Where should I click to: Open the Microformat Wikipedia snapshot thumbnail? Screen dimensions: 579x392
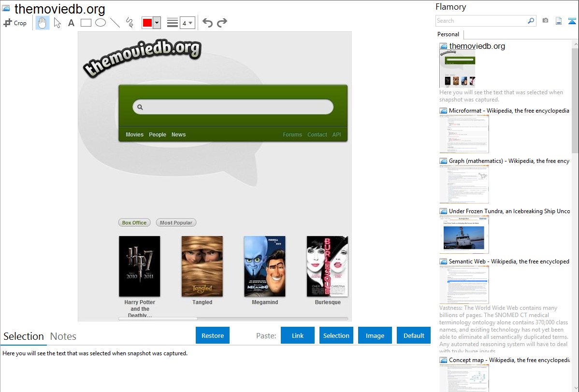pos(464,134)
